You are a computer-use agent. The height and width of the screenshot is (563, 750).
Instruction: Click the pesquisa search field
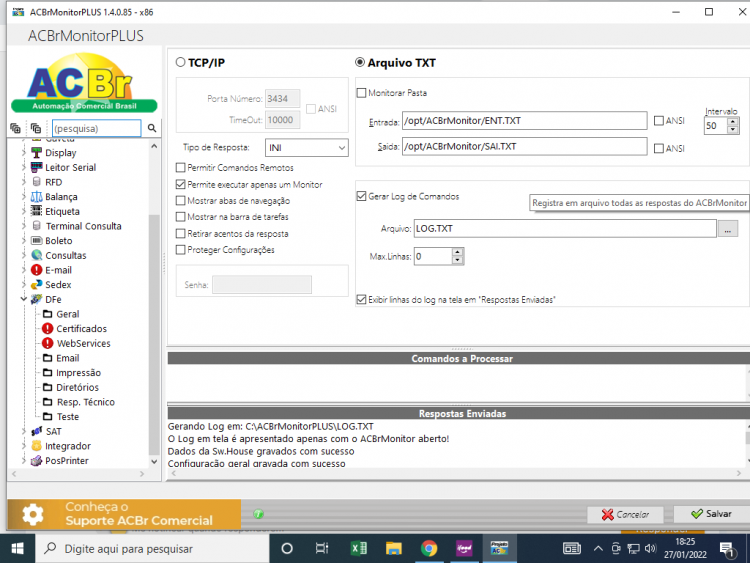click(97, 128)
